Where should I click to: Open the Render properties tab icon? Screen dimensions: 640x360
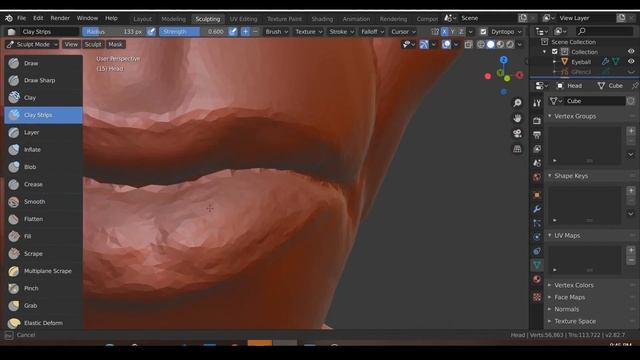(x=537, y=121)
